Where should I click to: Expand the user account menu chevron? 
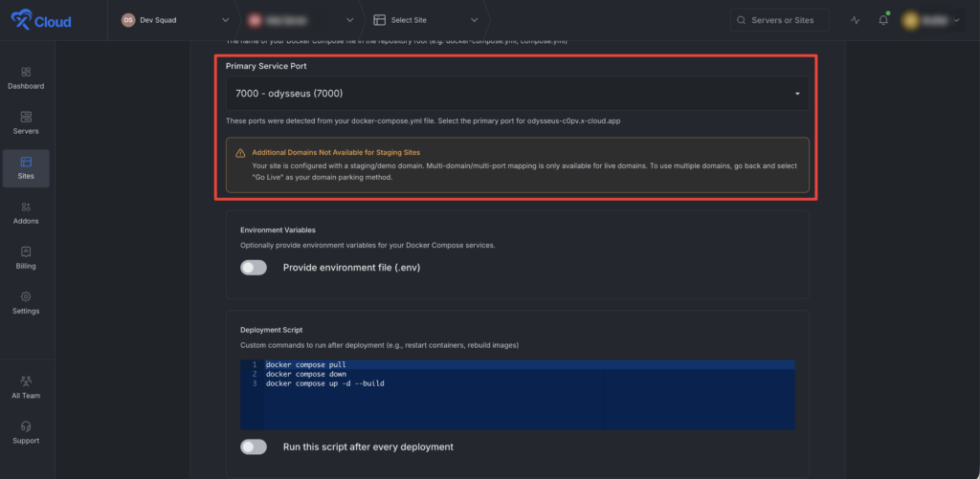[957, 20]
